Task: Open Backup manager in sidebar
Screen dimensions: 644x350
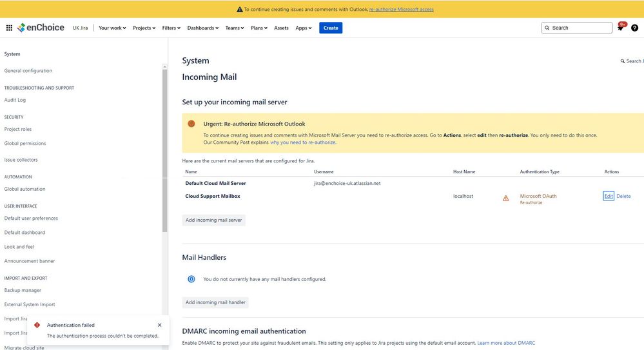Action: click(23, 290)
